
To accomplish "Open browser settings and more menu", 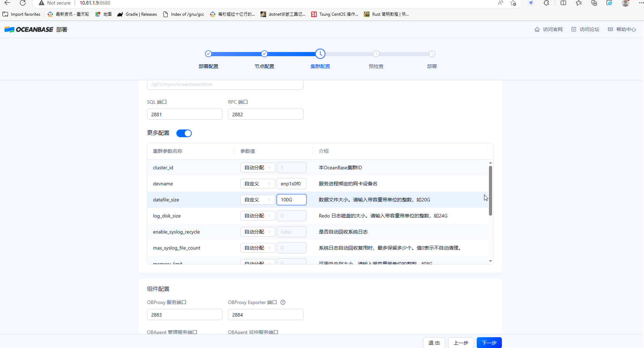I will [641, 3].
